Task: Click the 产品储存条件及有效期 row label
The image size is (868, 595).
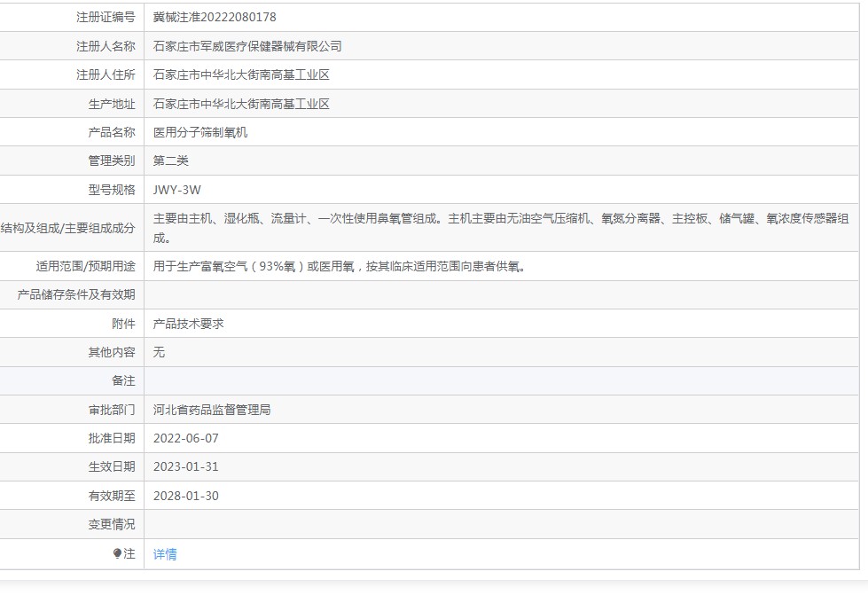Action: [x=76, y=294]
